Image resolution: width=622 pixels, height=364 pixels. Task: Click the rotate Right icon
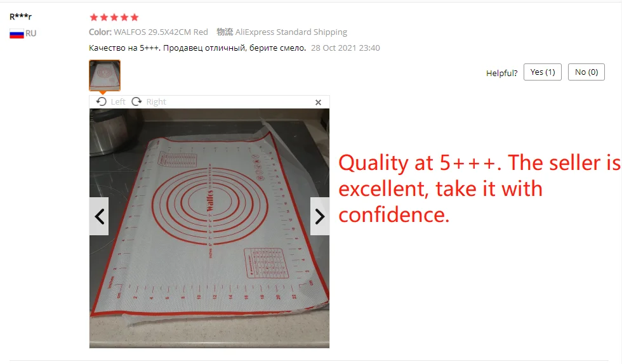[x=136, y=101]
